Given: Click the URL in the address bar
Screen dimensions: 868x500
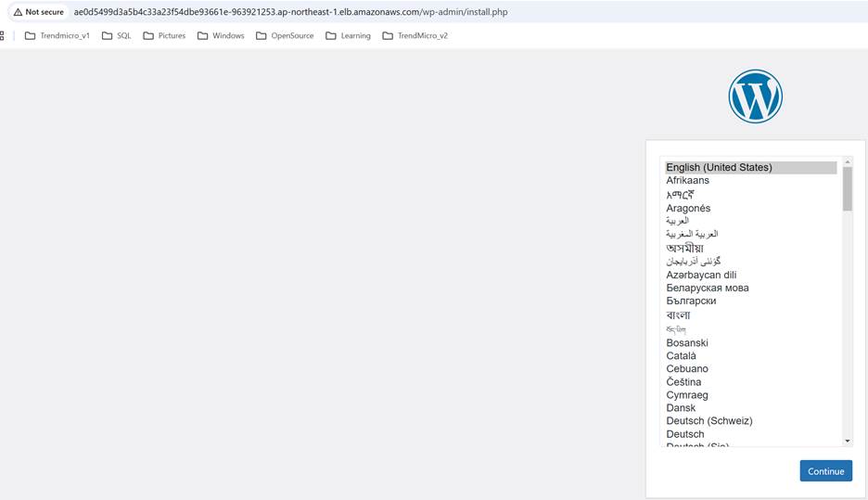Looking at the screenshot, I should [290, 12].
